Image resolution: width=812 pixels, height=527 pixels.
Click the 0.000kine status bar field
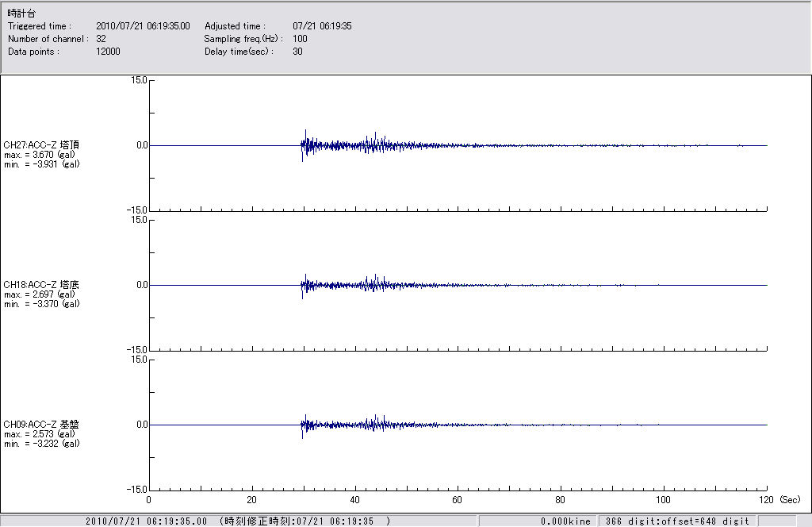pyautogui.click(x=565, y=521)
